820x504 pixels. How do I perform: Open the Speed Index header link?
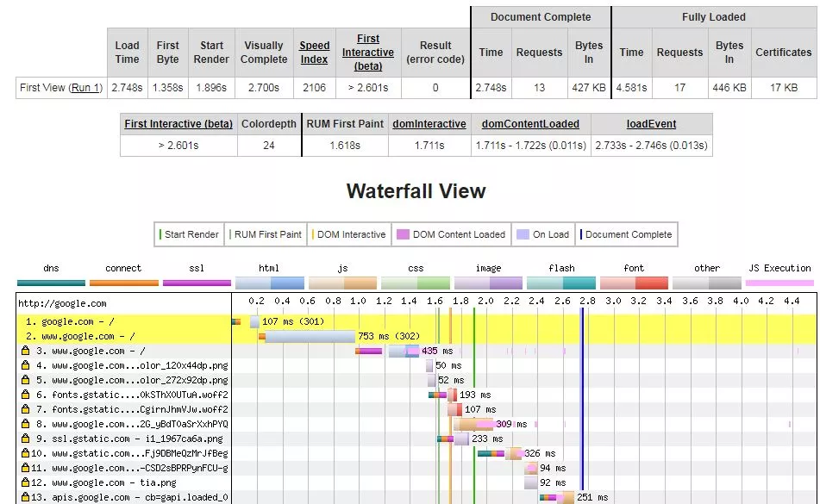(x=314, y=52)
